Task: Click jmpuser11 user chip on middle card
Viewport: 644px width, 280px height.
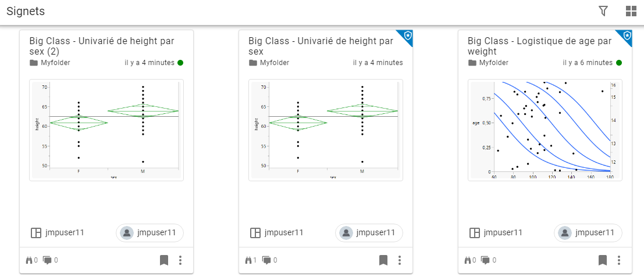Action: (x=369, y=233)
